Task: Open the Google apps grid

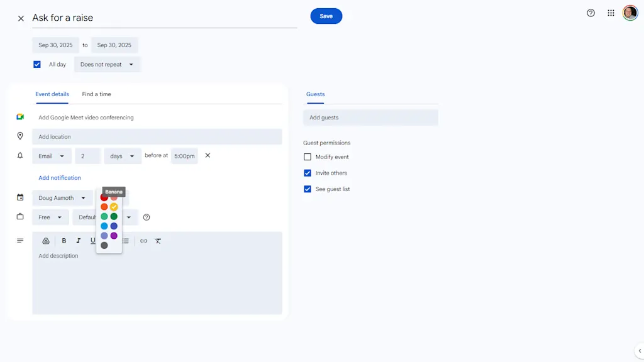Action: (x=611, y=13)
